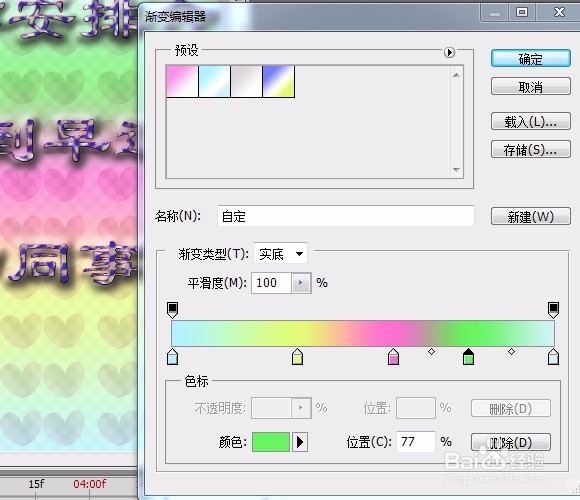Click the 名称 name input field
Screen dimensions: 580x500
coord(345,216)
